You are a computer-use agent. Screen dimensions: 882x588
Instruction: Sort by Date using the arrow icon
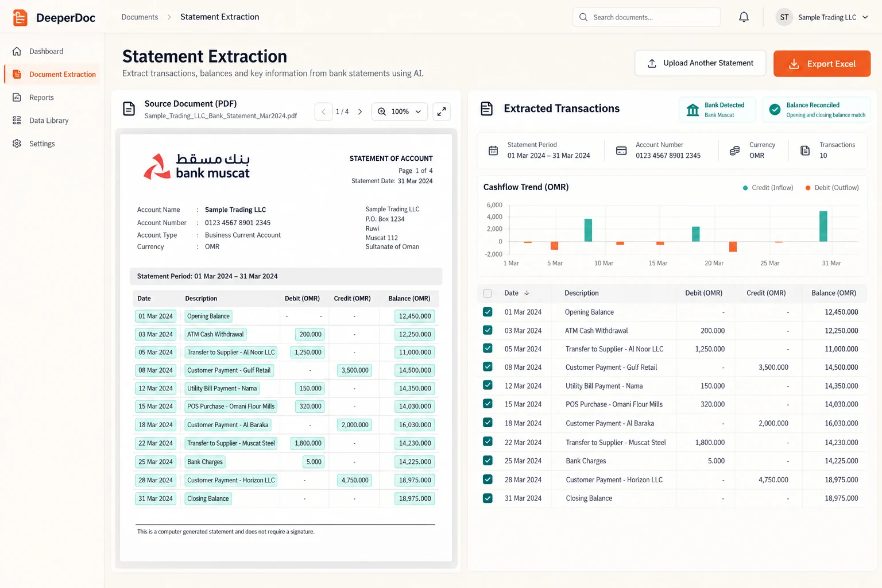527,293
